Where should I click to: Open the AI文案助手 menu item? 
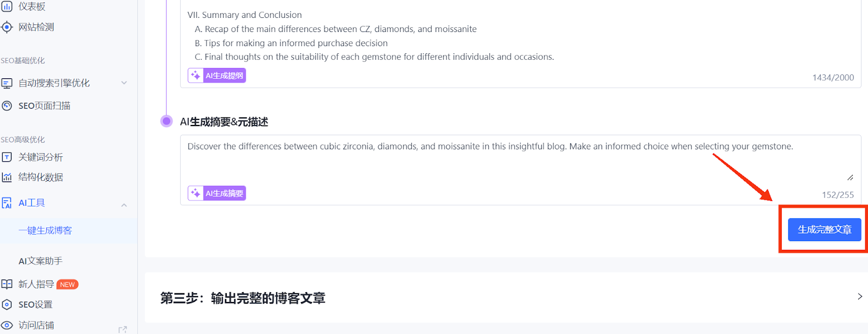(x=40, y=261)
